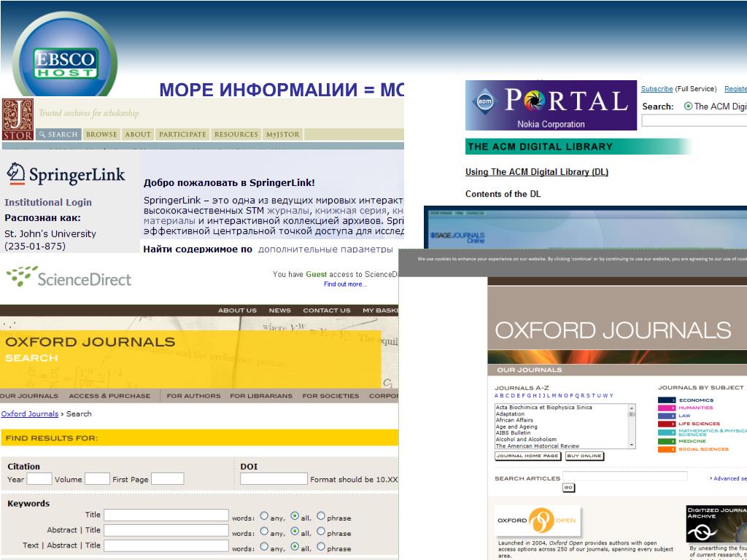Open FOR AUTHORS in Oxford navigation
The height and width of the screenshot is (560, 747).
193,396
